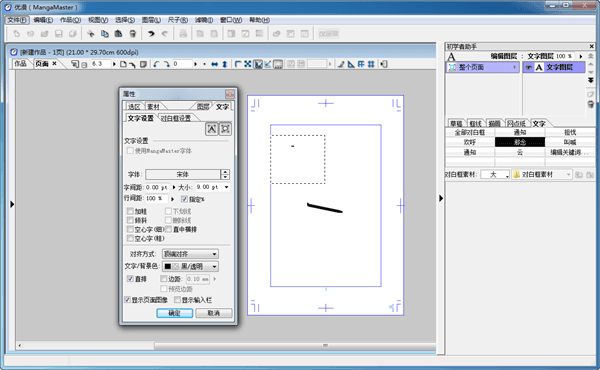Screen dimensions: 600x370
Task: Click the blank page icon in page toolbar
Action: tap(123, 64)
